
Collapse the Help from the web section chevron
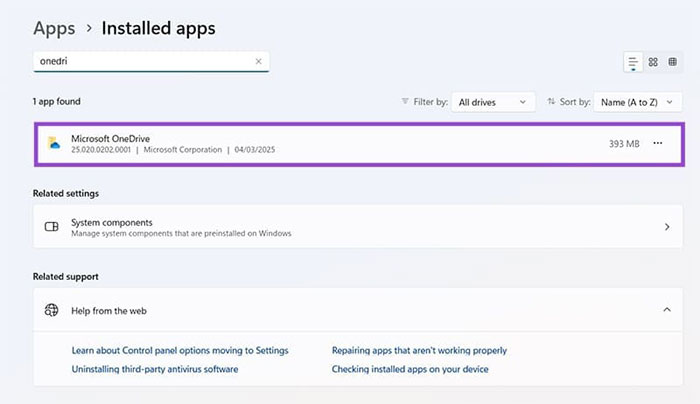point(667,311)
